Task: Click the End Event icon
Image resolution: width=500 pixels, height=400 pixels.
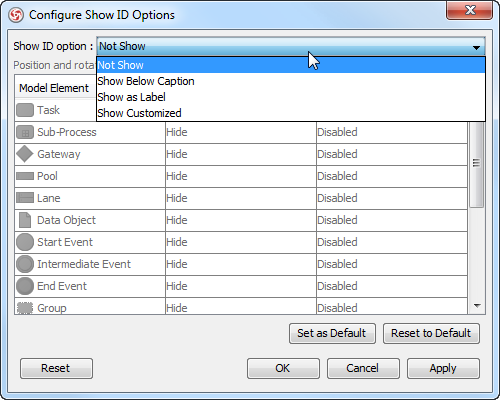Action: coord(25,286)
